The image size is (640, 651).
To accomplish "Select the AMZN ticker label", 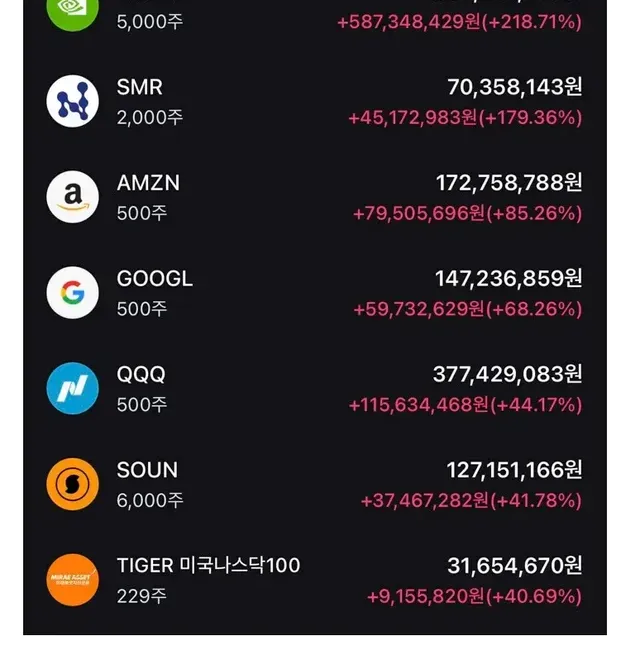I will [x=148, y=184].
